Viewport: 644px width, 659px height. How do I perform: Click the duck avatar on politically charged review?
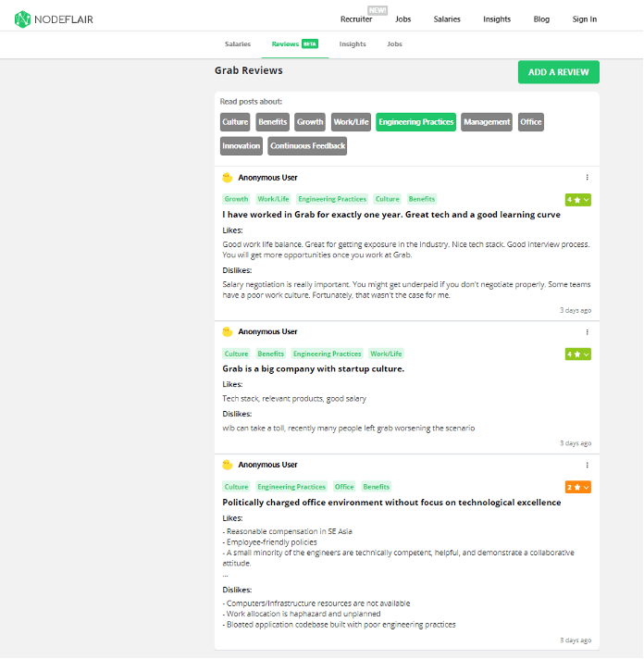tap(228, 465)
